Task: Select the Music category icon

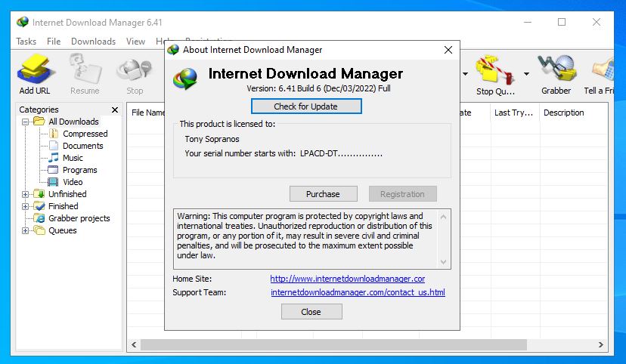Action: (54, 158)
